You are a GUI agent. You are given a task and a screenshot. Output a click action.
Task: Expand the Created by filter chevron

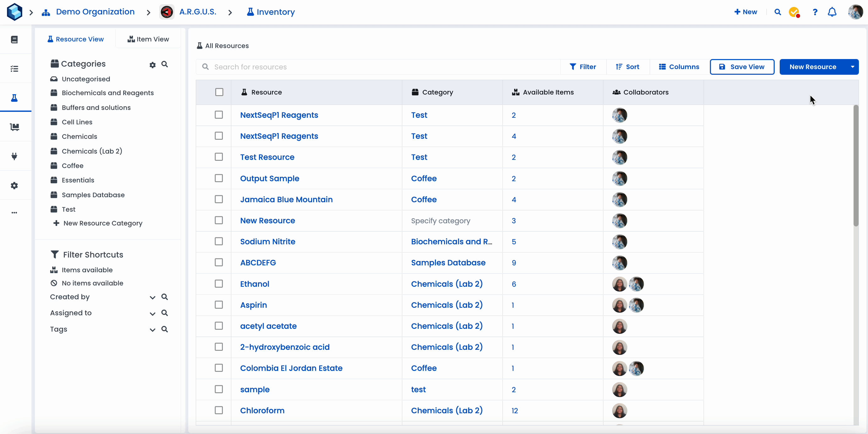(152, 297)
